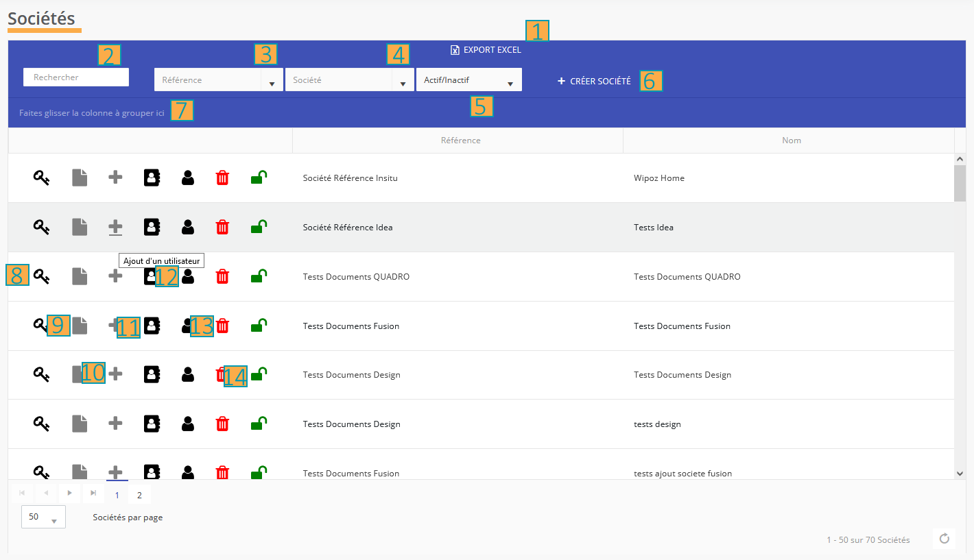Expand the Société filter dropdown
Image resolution: width=974 pixels, height=560 pixels.
coord(402,80)
